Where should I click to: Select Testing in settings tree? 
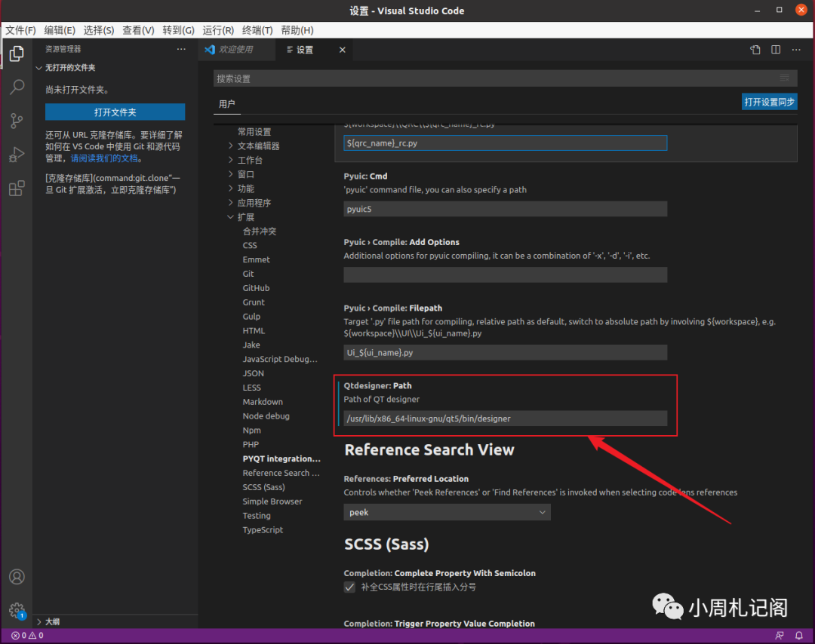coord(257,516)
